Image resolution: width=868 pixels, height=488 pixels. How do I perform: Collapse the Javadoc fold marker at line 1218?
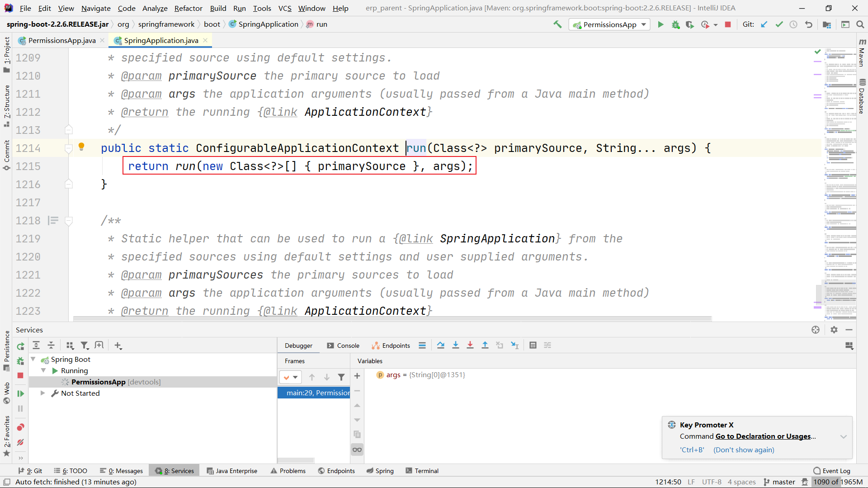(x=69, y=221)
